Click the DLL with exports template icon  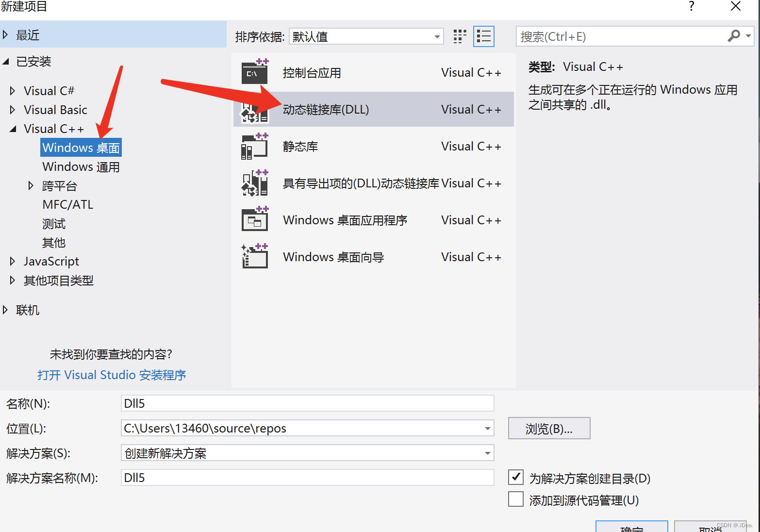coord(255,183)
